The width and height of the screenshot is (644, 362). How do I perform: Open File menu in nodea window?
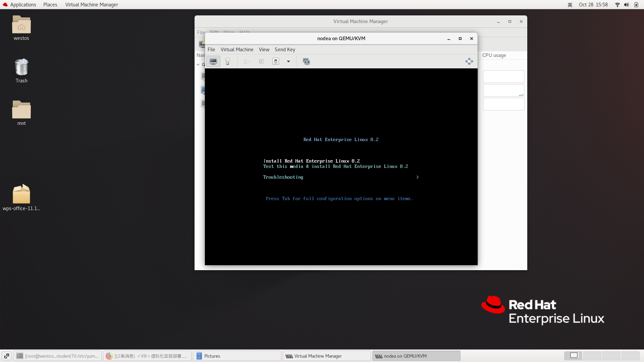211,50
